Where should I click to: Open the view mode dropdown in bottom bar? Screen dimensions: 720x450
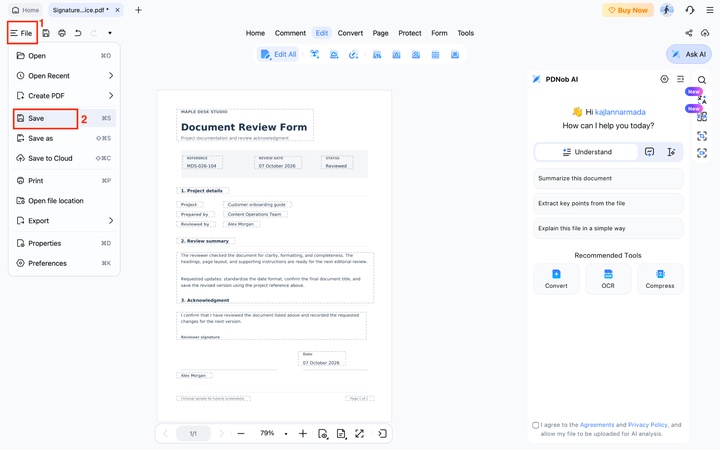[323, 433]
